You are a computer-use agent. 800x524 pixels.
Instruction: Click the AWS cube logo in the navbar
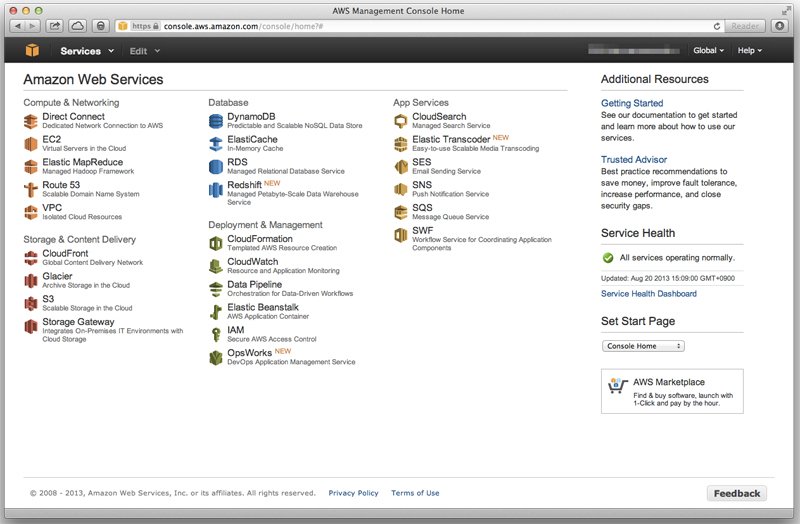click(32, 51)
